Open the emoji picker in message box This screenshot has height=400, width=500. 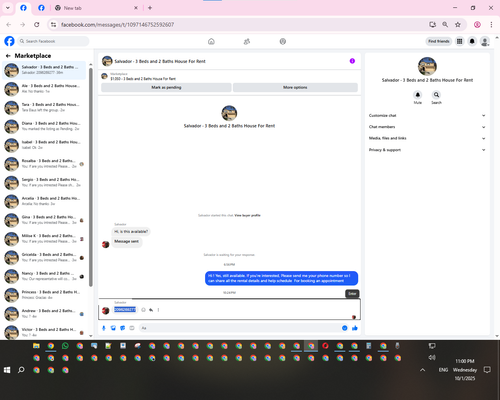point(345,328)
